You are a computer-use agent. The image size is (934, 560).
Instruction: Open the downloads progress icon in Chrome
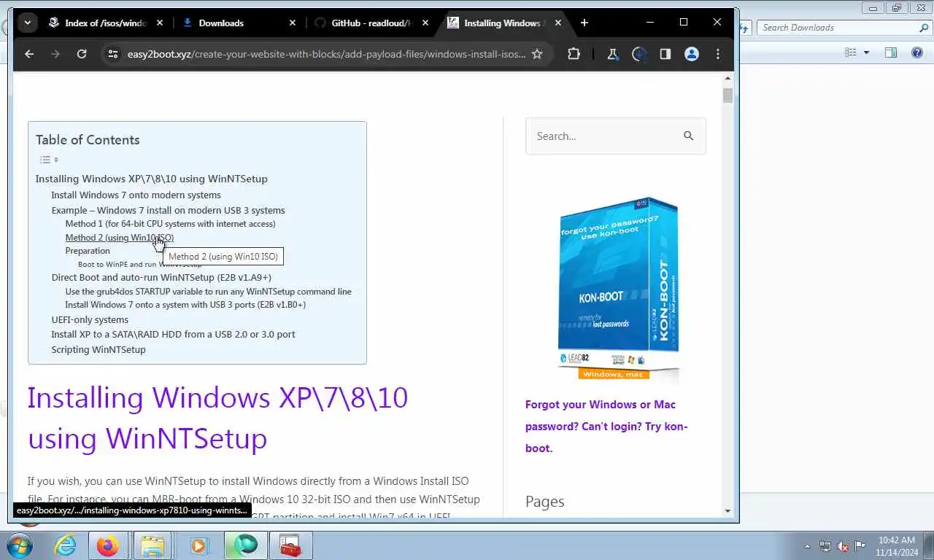click(639, 54)
